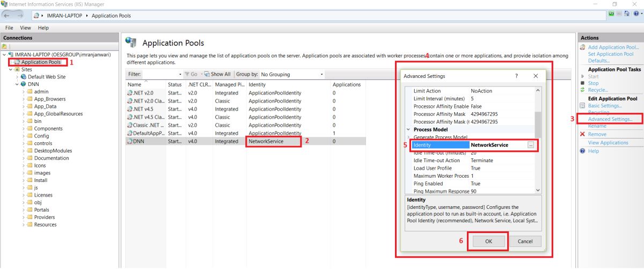The image size is (644, 269).
Task: Click the .NET v2.0 pool icon
Action: [x=129, y=93]
